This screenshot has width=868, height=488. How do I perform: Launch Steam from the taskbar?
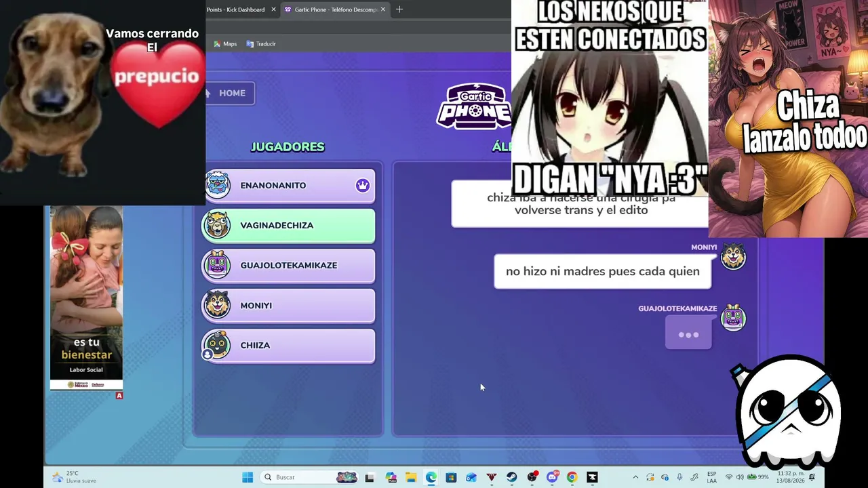pyautogui.click(x=512, y=477)
